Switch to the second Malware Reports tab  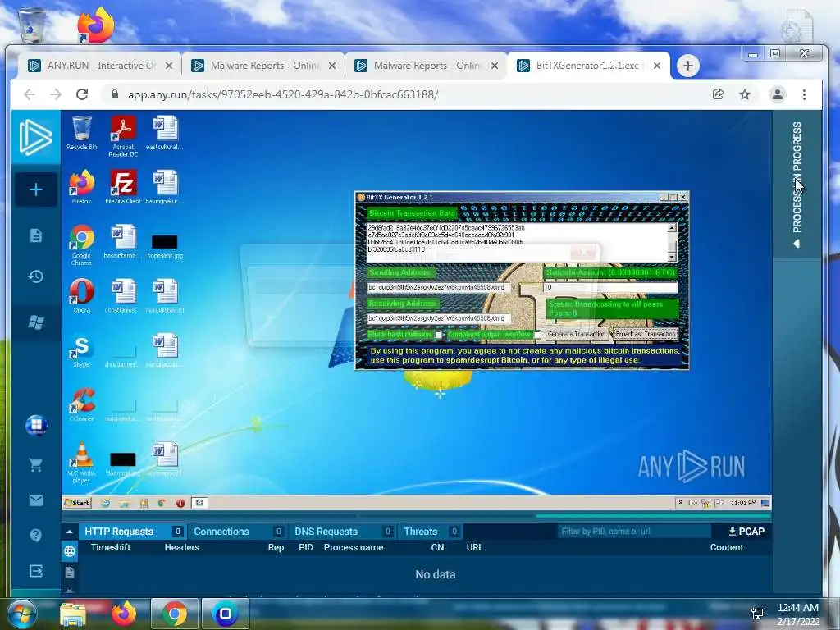click(427, 66)
